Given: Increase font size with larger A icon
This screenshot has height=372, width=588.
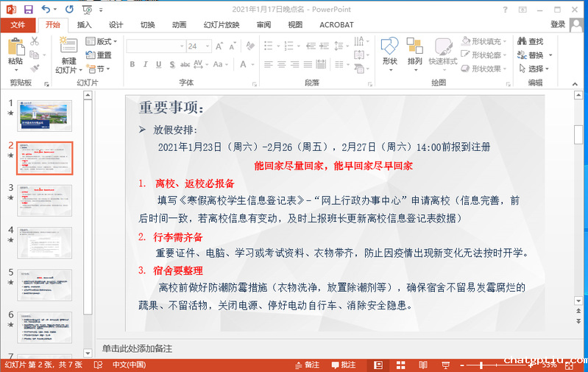Looking at the screenshot, I should tap(219, 46).
